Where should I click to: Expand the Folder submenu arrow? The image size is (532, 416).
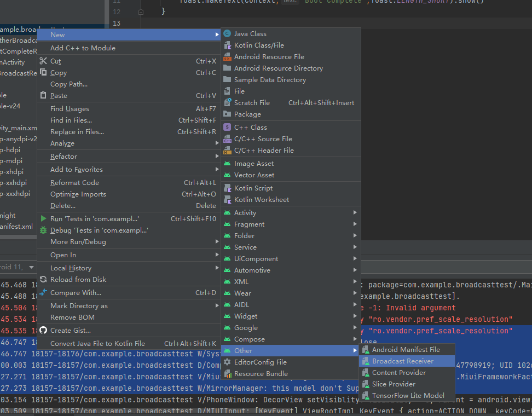[x=355, y=235]
